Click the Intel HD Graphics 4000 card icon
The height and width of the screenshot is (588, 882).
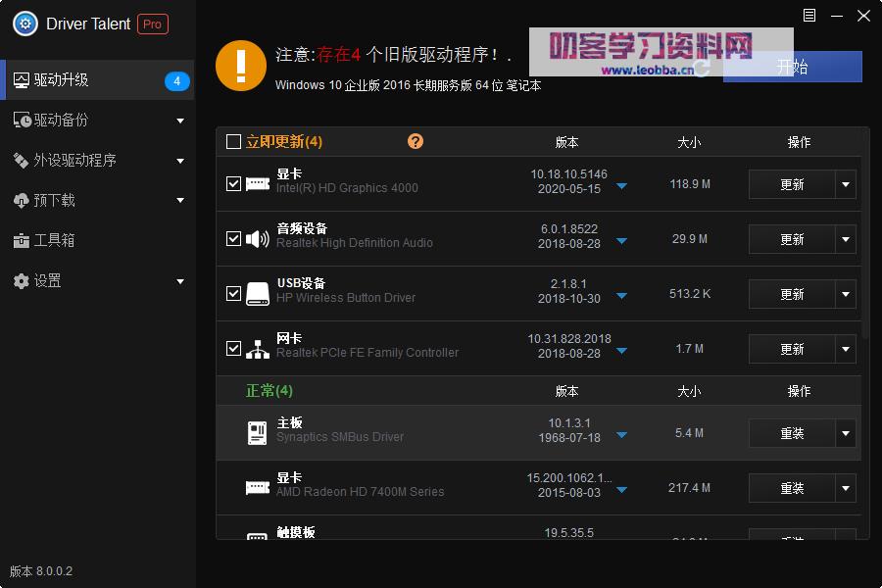tap(258, 183)
